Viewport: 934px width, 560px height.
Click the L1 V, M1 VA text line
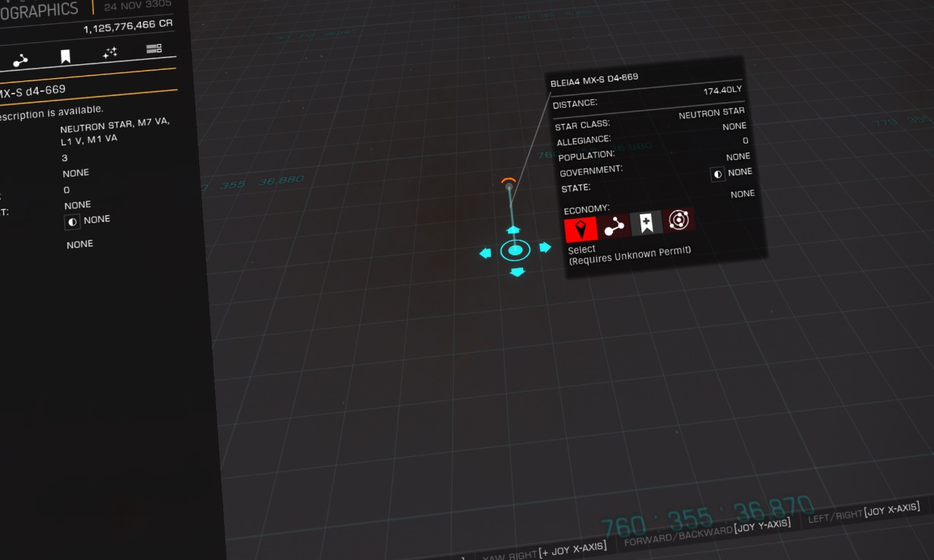point(89,139)
